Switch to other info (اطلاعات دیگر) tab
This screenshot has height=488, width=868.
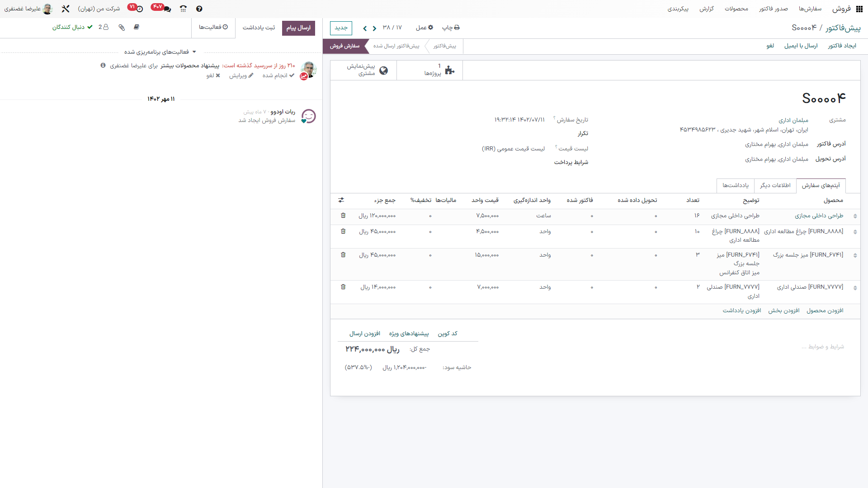775,185
